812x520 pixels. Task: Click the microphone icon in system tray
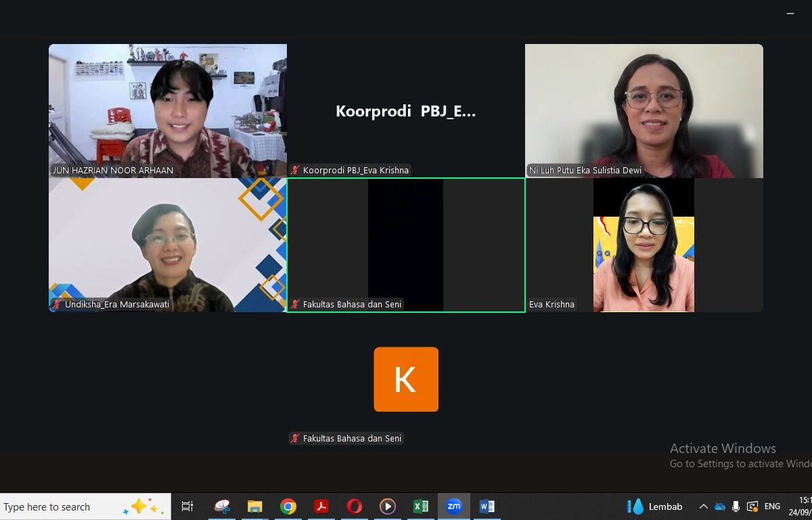pos(736,506)
